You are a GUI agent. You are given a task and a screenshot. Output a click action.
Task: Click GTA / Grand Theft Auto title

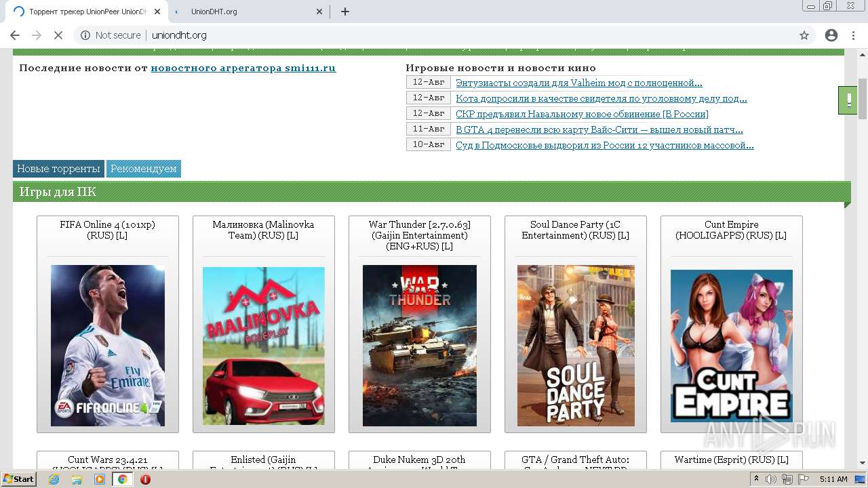[x=576, y=464]
